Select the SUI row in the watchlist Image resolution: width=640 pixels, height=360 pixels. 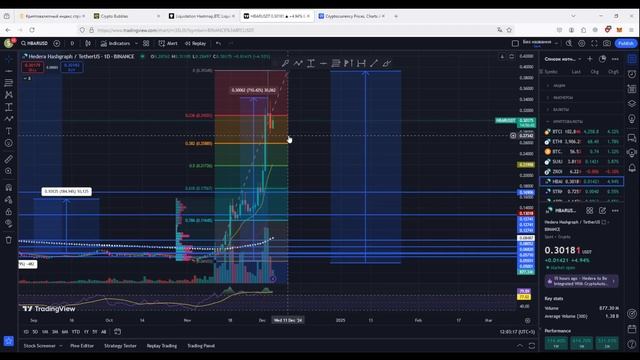[x=582, y=162]
